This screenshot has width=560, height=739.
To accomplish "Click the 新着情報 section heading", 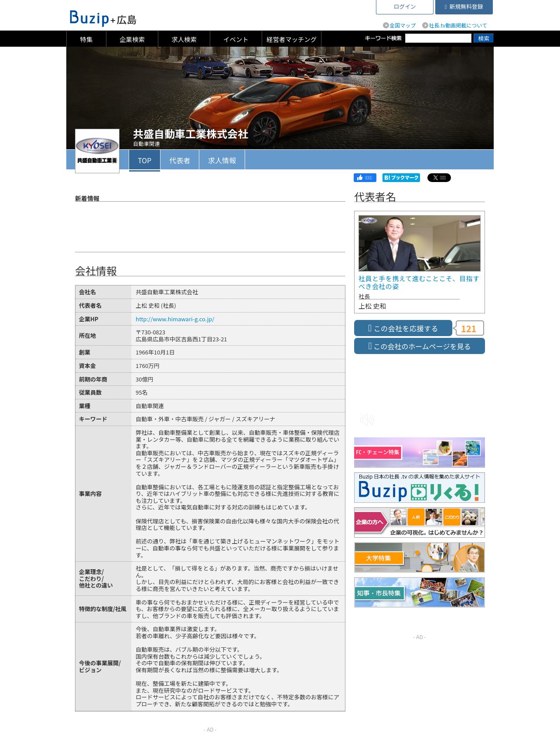I will pos(87,198).
